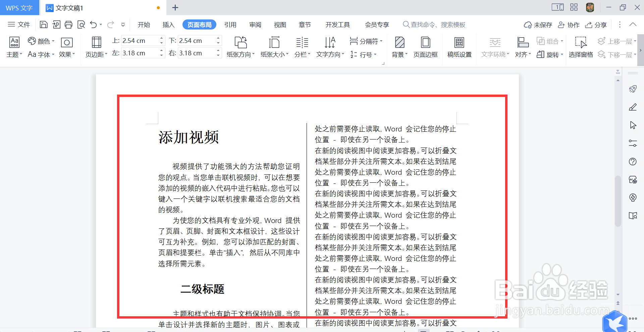Click 未保存 unsaved cloud button
Image resolution: width=644 pixels, height=332 pixels.
(x=538, y=25)
